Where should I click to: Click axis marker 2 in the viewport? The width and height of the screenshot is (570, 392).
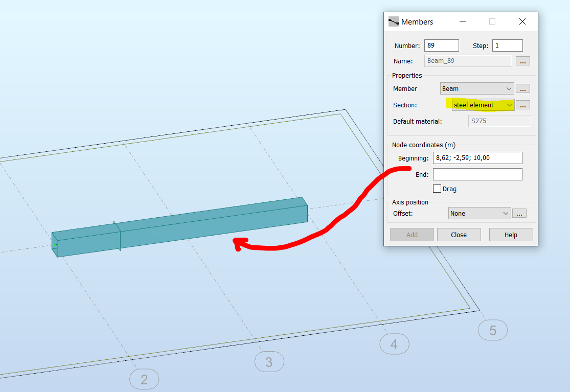[x=144, y=379]
